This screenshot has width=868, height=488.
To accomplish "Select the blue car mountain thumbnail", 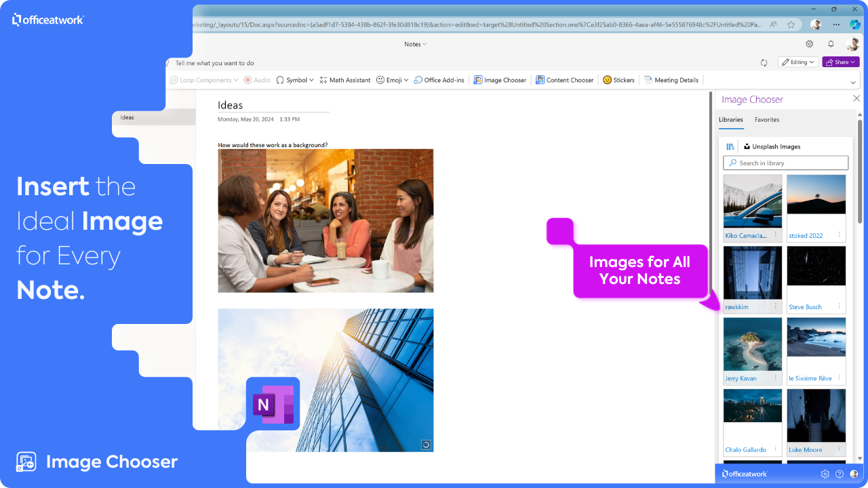I will pos(753,201).
